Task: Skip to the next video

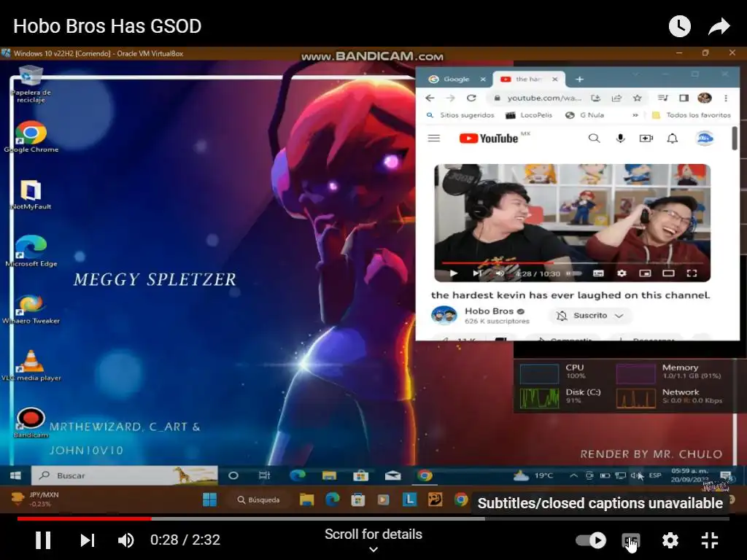Action: point(88,540)
